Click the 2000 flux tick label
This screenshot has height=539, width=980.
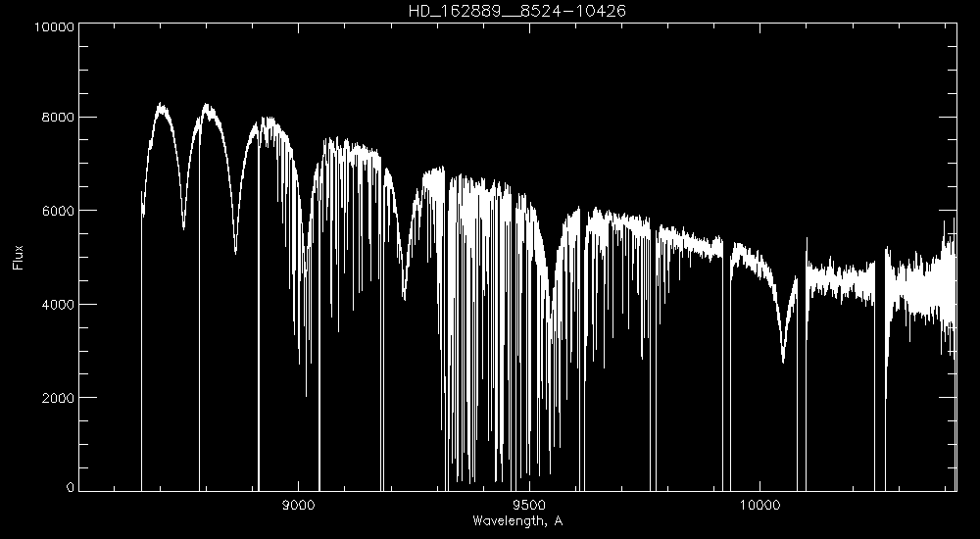click(59, 398)
